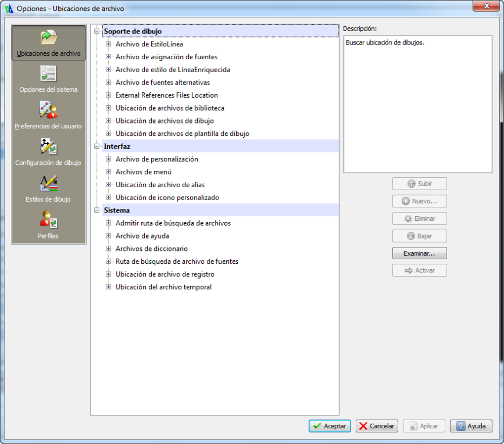Viewport: 504px width, 444px height.
Task: Open Perfiles user icon
Action: click(48, 219)
